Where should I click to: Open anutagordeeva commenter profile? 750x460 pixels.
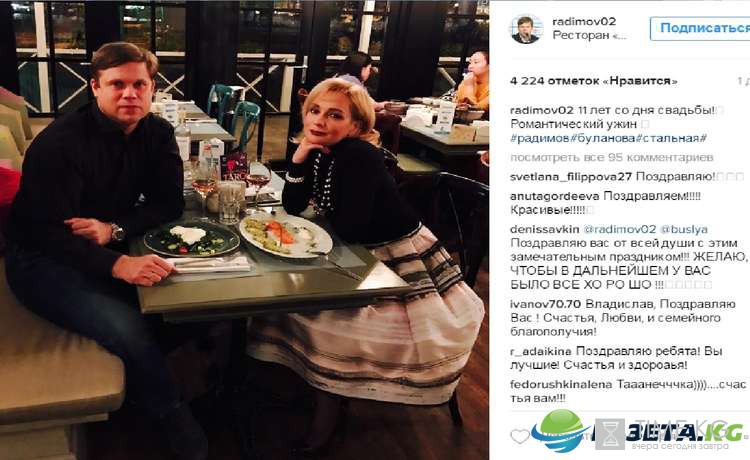click(x=554, y=196)
